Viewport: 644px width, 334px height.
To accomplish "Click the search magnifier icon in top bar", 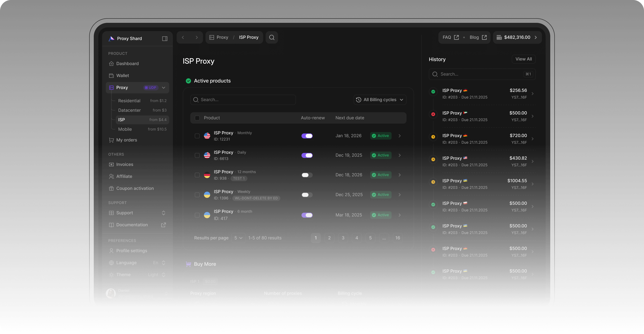I will tap(271, 37).
